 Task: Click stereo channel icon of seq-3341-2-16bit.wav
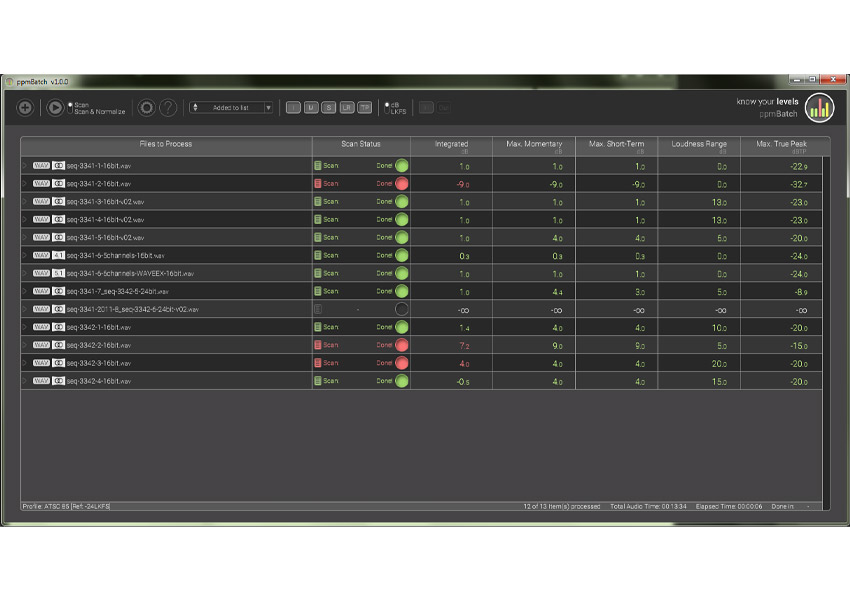pyautogui.click(x=59, y=183)
